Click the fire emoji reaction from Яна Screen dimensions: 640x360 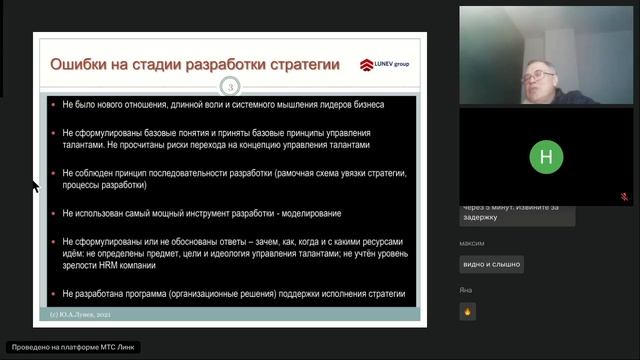click(467, 311)
